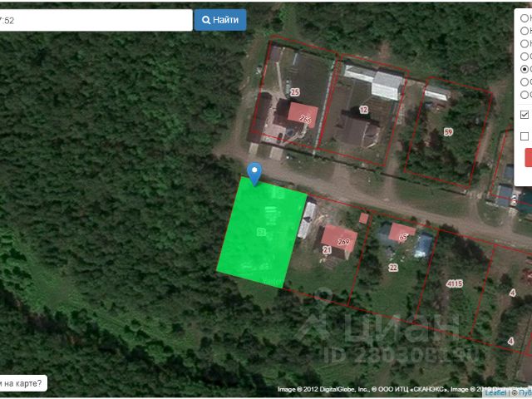Click parcel label 4115 on map

(x=454, y=284)
